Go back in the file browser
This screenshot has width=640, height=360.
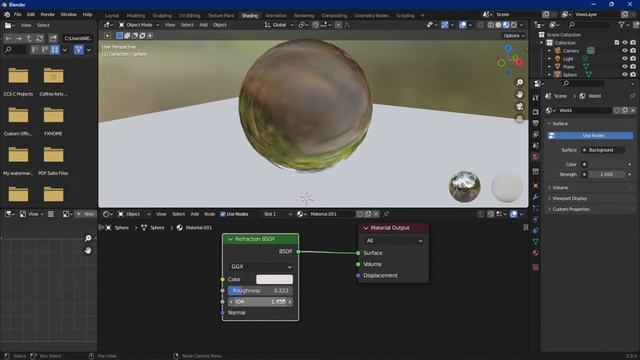pos(8,38)
